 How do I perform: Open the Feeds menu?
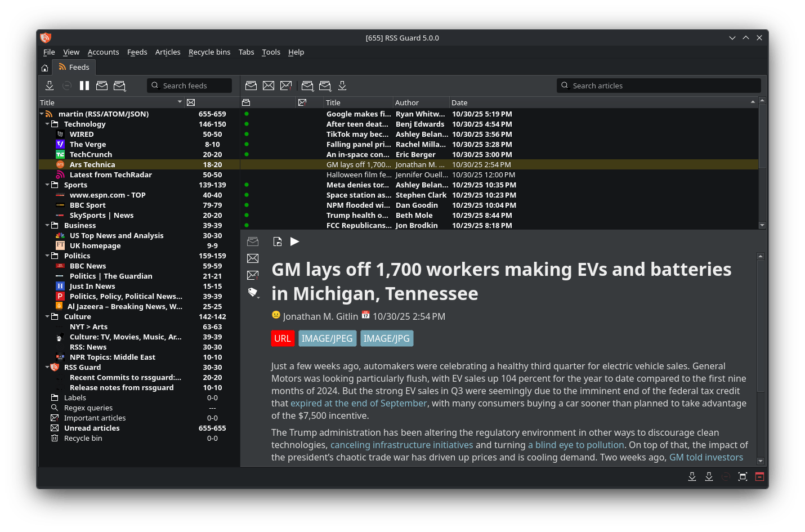pos(137,52)
